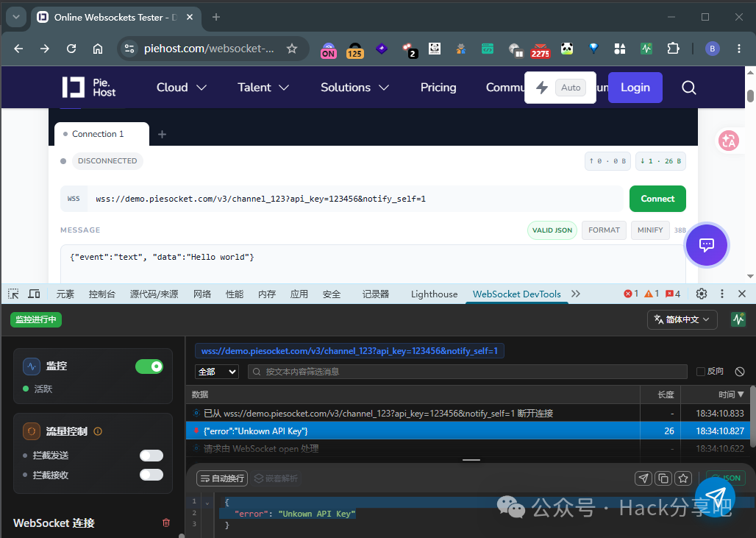Open the Pricing link
This screenshot has height=538, width=756.
click(438, 88)
